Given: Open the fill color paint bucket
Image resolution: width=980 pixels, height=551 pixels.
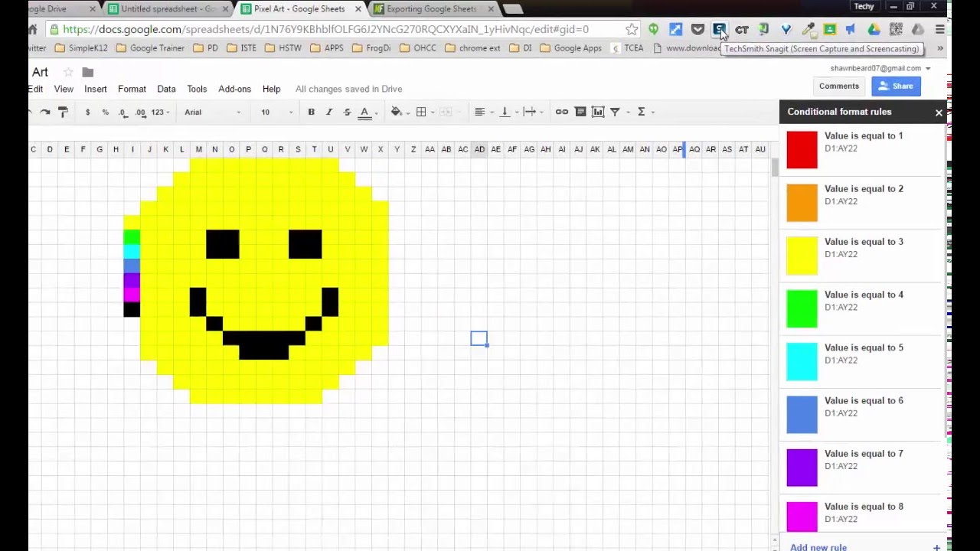Looking at the screenshot, I should tap(397, 112).
